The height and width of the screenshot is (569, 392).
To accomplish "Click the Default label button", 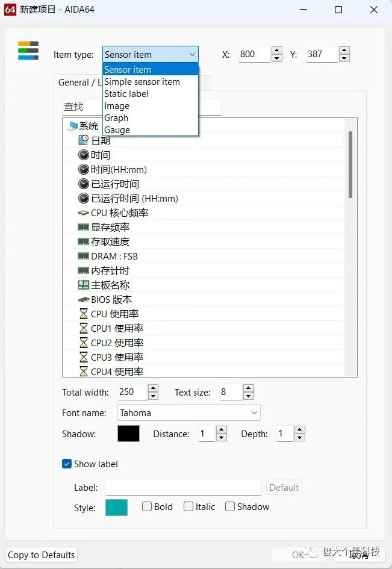I will 284,487.
